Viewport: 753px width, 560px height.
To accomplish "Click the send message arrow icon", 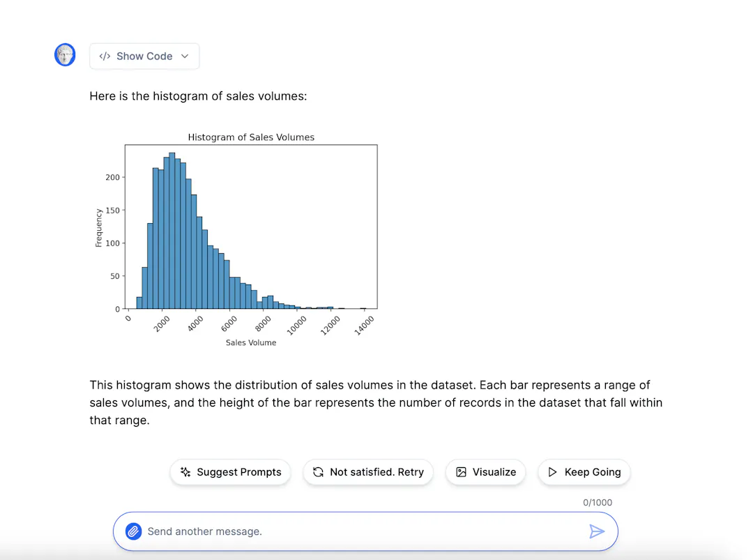I will click(597, 531).
